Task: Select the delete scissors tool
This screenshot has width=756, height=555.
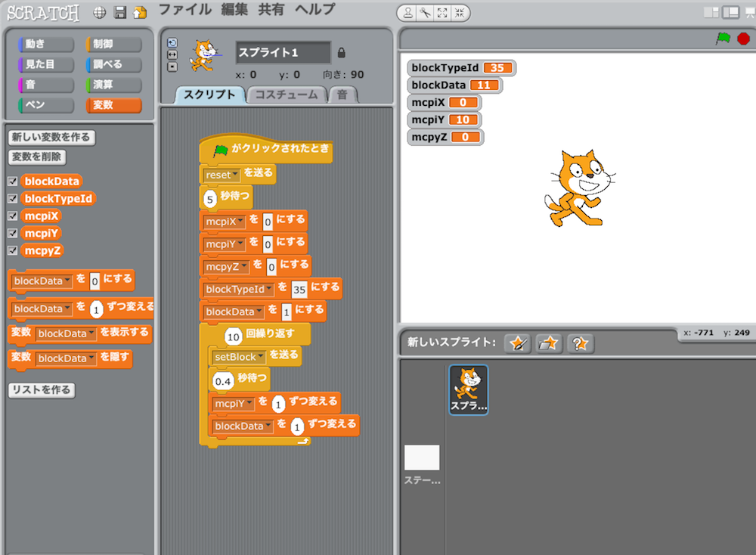Action: pos(425,13)
